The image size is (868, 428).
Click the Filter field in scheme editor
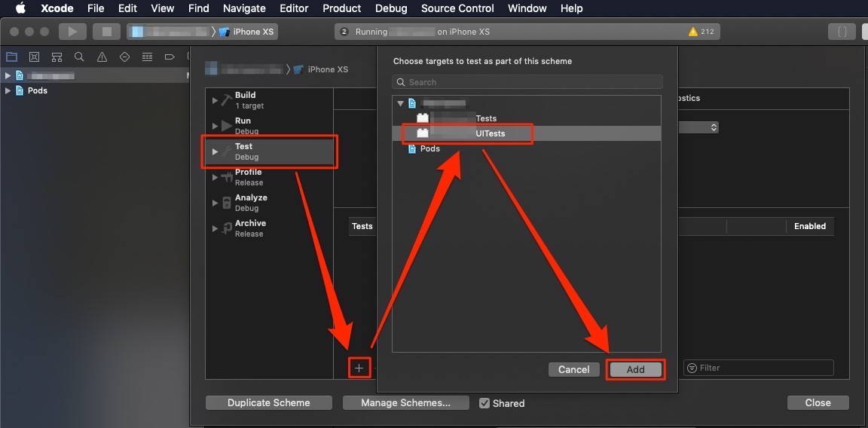coord(759,368)
